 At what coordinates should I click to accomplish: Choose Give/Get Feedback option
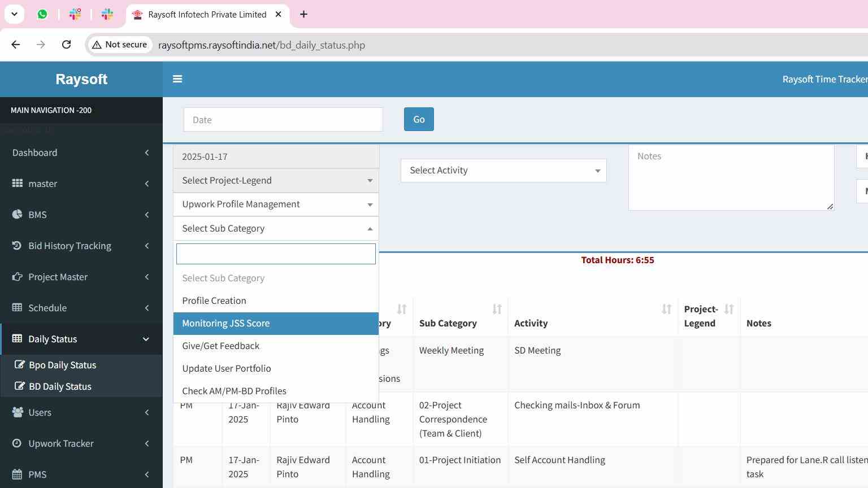(276, 346)
